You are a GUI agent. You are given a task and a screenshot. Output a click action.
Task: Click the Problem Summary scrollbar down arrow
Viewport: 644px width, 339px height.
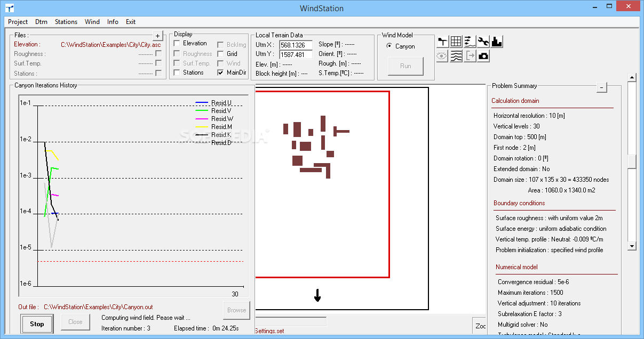632,246
